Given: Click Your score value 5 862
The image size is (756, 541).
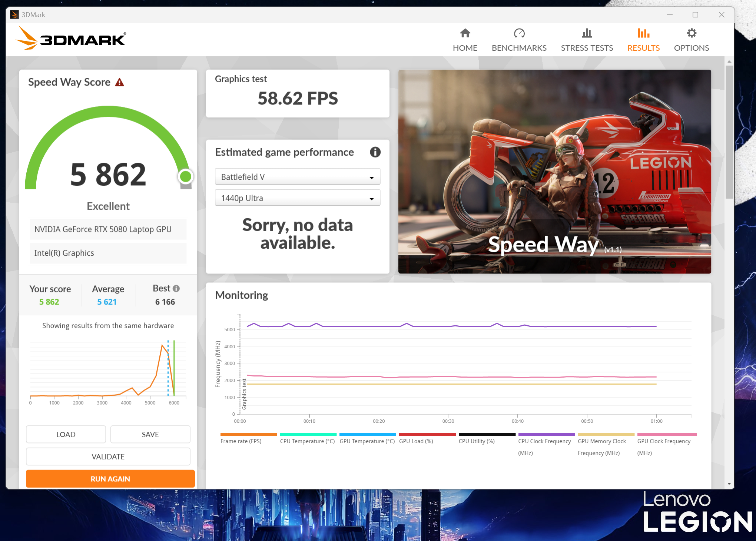Looking at the screenshot, I should click(49, 302).
